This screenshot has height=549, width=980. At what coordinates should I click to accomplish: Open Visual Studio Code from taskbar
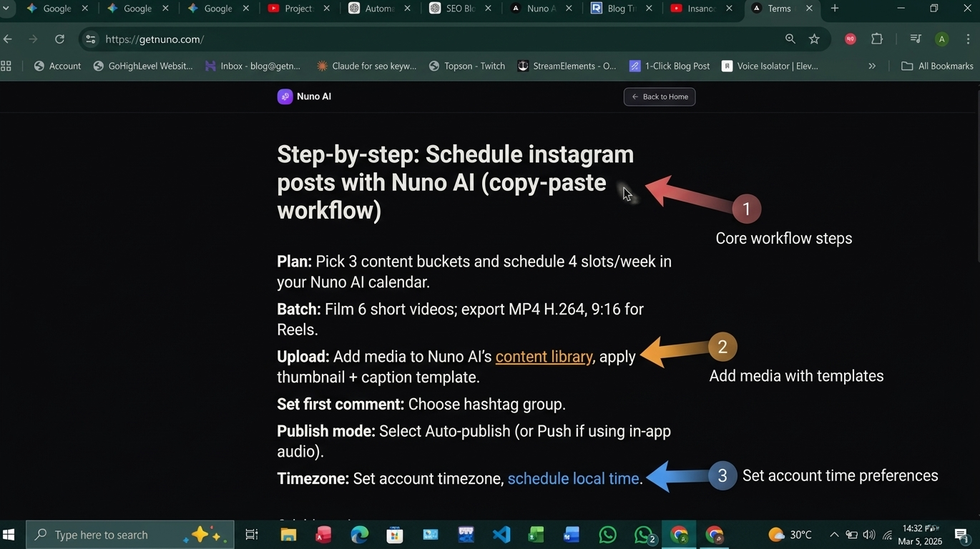501,535
